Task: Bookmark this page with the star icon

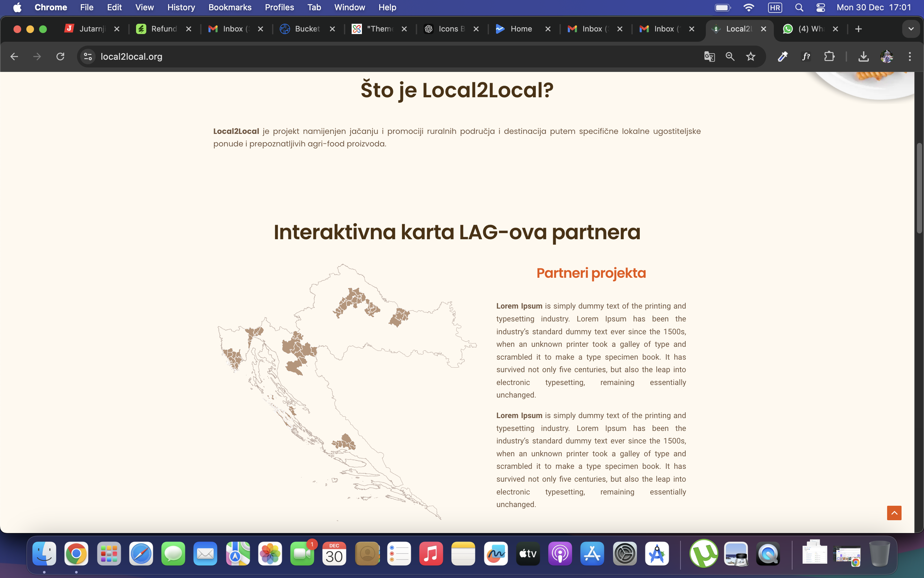Action: point(751,57)
